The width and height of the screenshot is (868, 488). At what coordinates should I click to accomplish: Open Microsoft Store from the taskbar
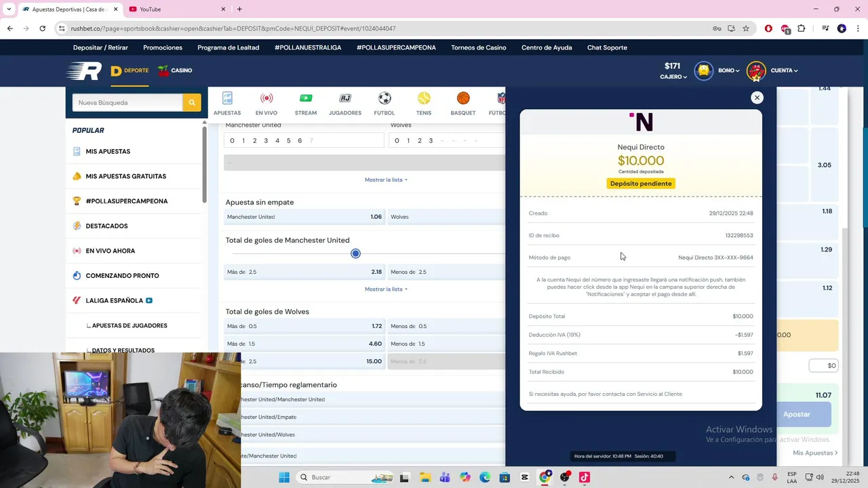coord(505,477)
